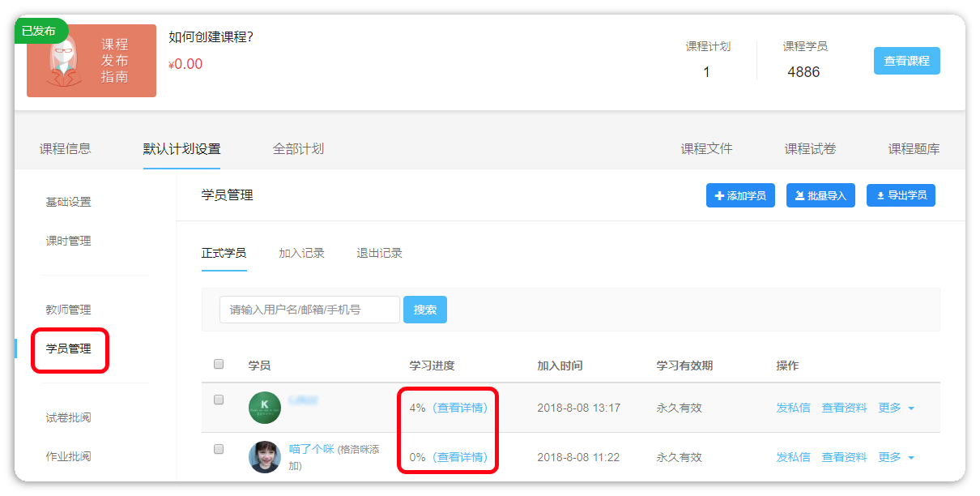This screenshot has height=496, width=980.
Task: Check the first student's row checkbox
Action: click(x=219, y=400)
